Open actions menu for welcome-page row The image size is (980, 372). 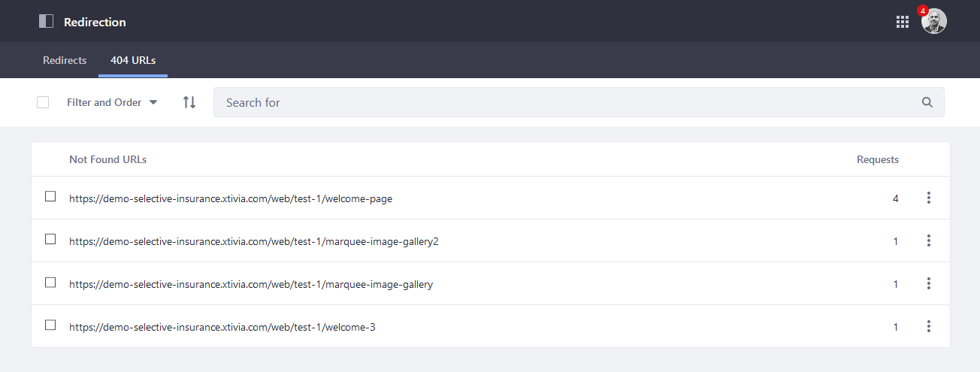tap(929, 198)
